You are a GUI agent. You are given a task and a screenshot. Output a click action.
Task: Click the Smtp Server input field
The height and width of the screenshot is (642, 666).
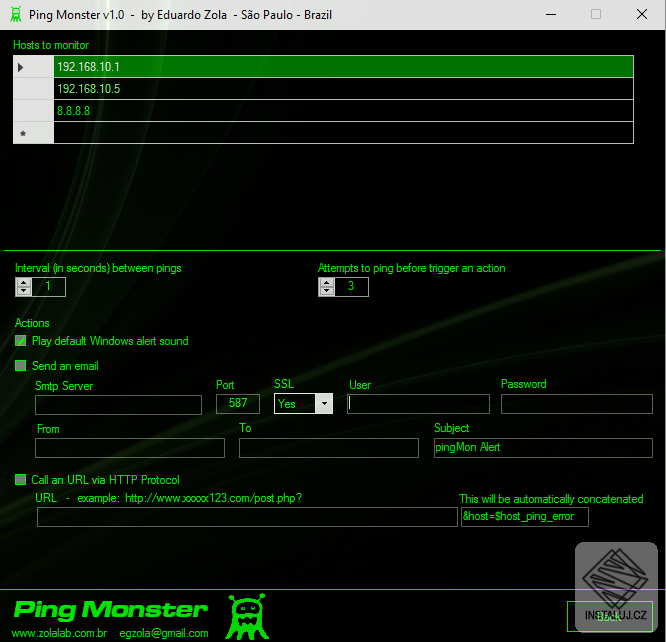tap(118, 405)
